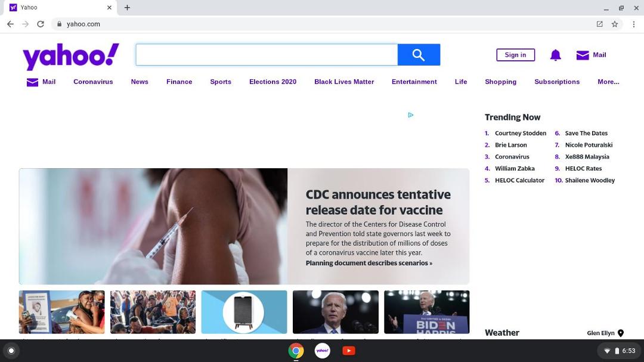Open the Yahoo app on the shelf
This screenshot has width=644, height=362.
pos(323,351)
